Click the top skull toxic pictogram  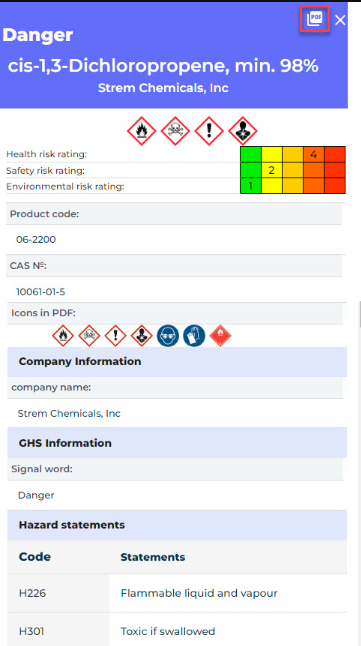click(175, 131)
